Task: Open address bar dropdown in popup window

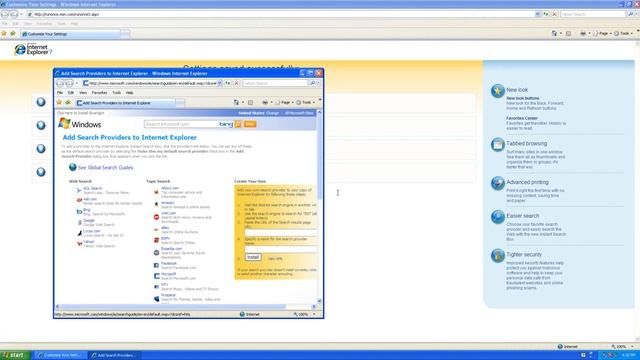Action: click(x=220, y=83)
